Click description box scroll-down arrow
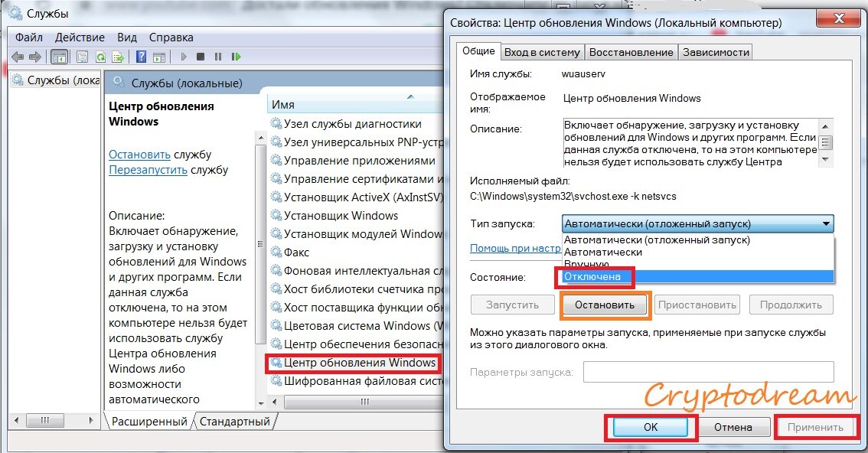The width and height of the screenshot is (868, 453). pos(825,159)
